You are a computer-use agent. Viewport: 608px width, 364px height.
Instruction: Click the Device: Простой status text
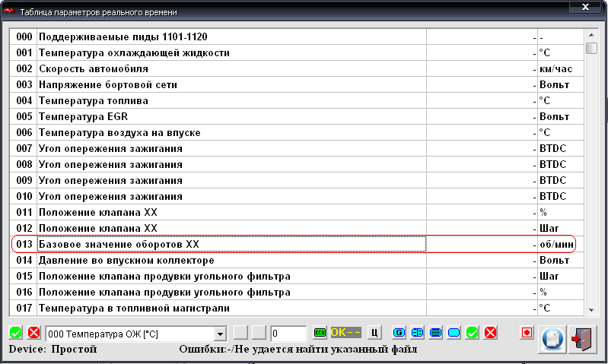point(53,350)
